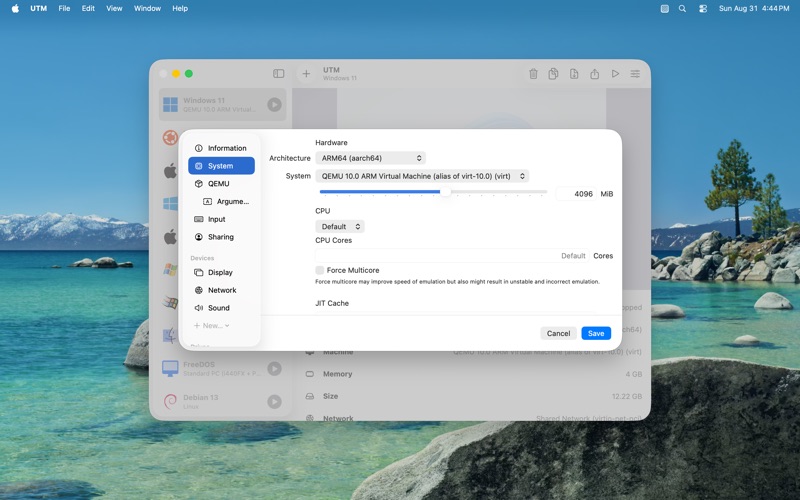Enable the Force Multicore checkbox

point(319,270)
